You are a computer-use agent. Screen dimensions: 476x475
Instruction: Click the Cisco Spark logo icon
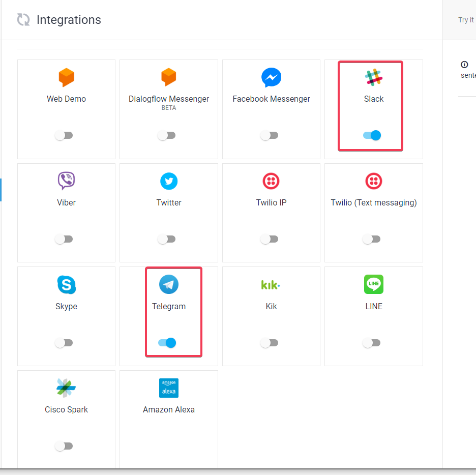[x=66, y=388]
